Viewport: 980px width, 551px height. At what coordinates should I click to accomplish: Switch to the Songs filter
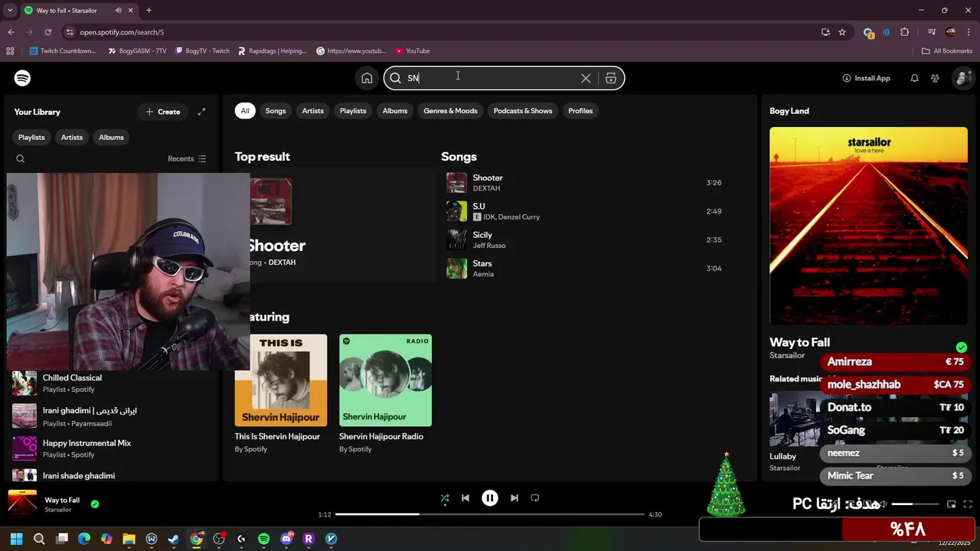point(276,111)
